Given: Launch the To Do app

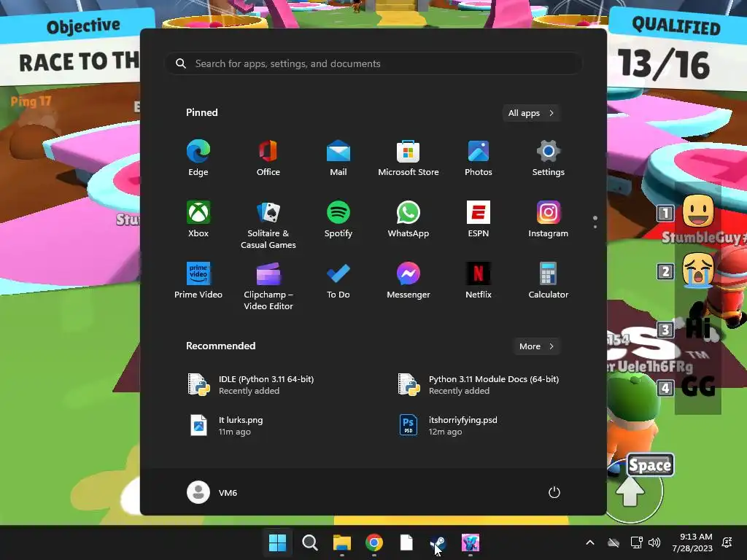Looking at the screenshot, I should tap(338, 281).
